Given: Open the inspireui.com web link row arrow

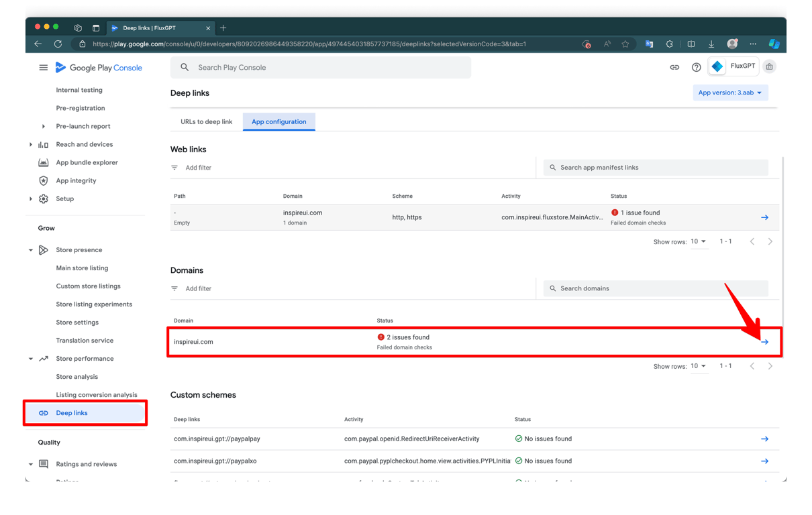Looking at the screenshot, I should tap(764, 217).
